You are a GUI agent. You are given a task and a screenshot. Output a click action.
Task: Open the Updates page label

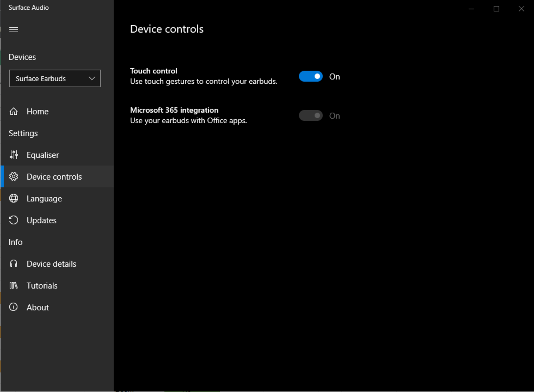click(x=42, y=220)
